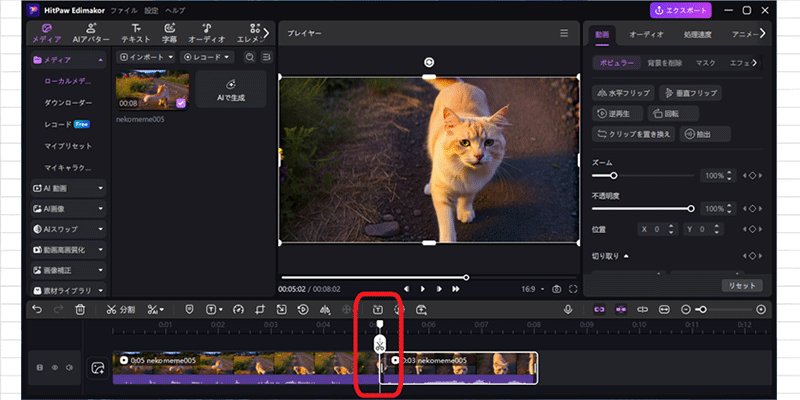Mute the video track with the speaker icon
This screenshot has height=400, width=800.
pyautogui.click(x=69, y=367)
